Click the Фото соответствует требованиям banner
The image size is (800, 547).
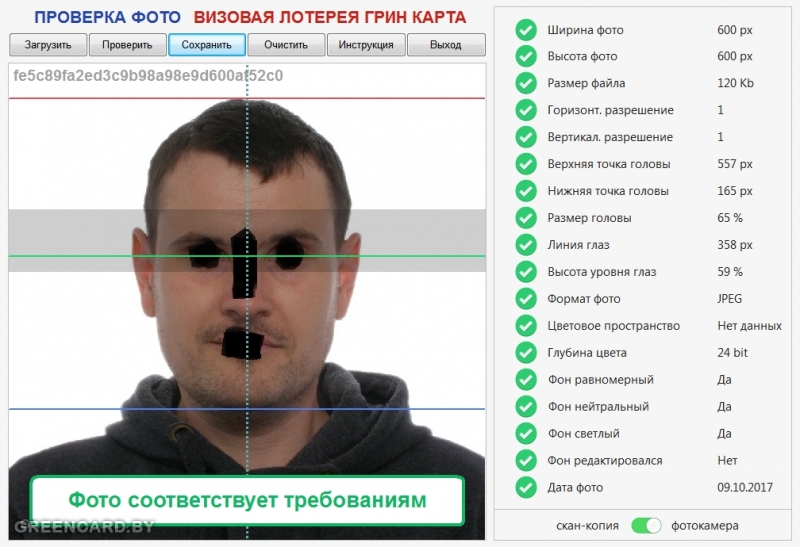click(247, 500)
